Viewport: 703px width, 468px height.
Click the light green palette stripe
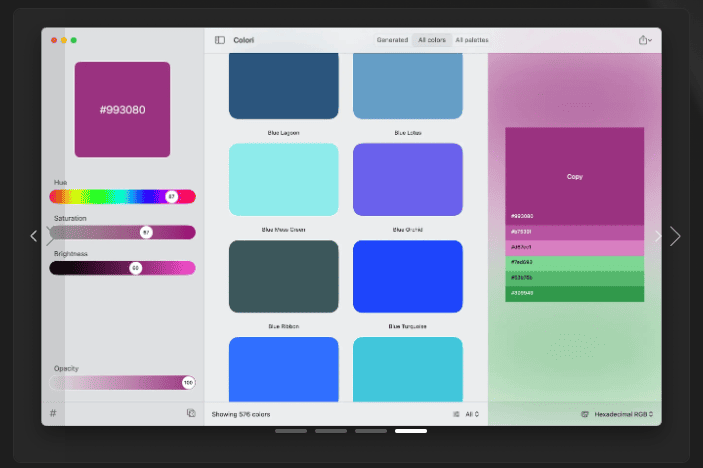pyautogui.click(x=574, y=263)
